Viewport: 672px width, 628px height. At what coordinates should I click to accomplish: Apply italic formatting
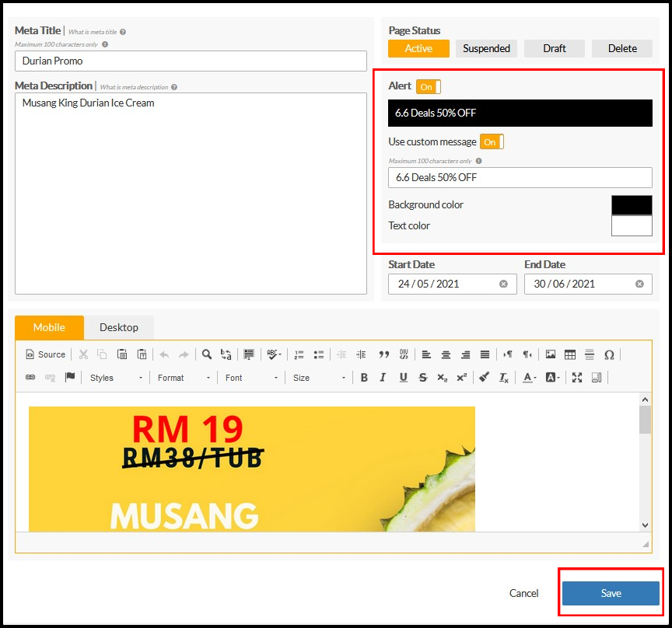pos(383,378)
